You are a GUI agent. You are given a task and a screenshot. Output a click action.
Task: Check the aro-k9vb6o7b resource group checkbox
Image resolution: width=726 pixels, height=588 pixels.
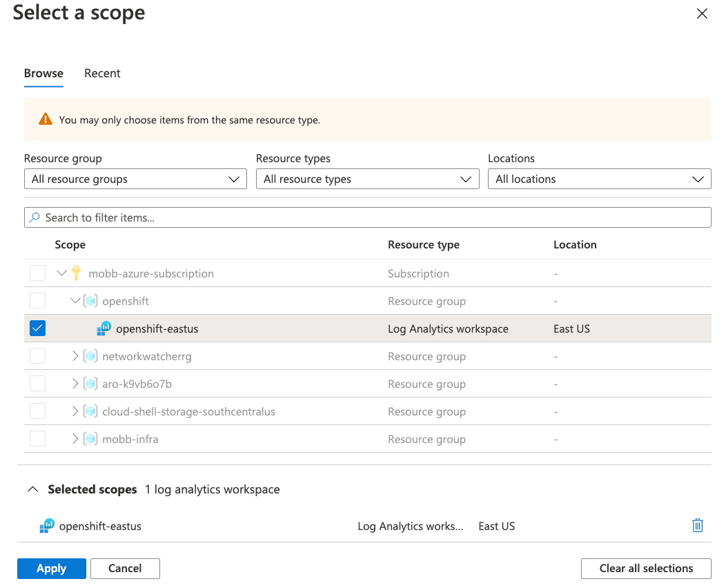(x=37, y=383)
